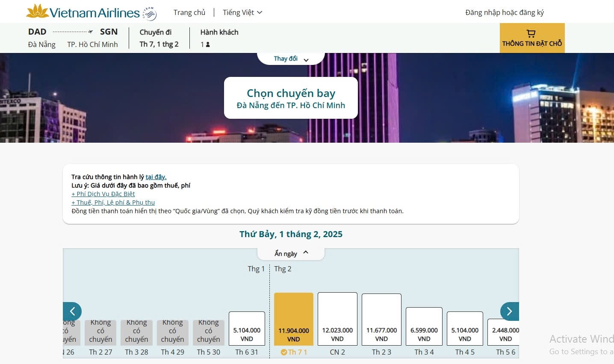Open Đăng nhập hoặc đăng ký
The width and height of the screenshot is (614, 364).
point(505,12)
